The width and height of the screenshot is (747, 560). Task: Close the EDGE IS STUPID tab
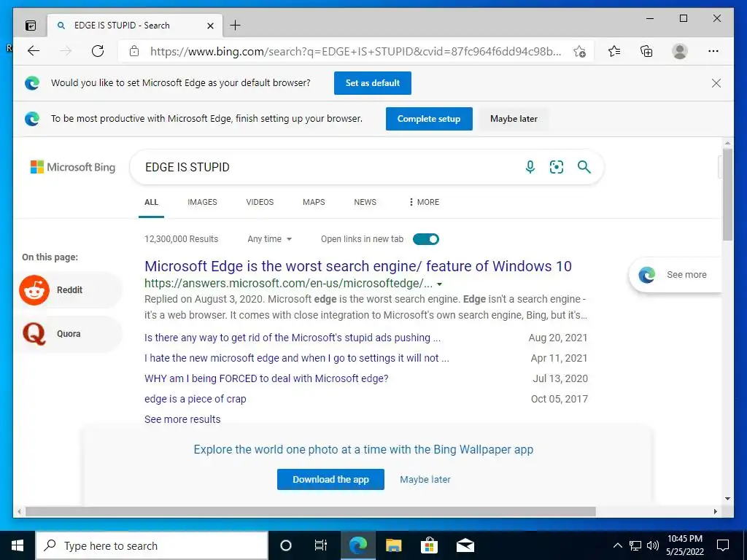tap(210, 26)
